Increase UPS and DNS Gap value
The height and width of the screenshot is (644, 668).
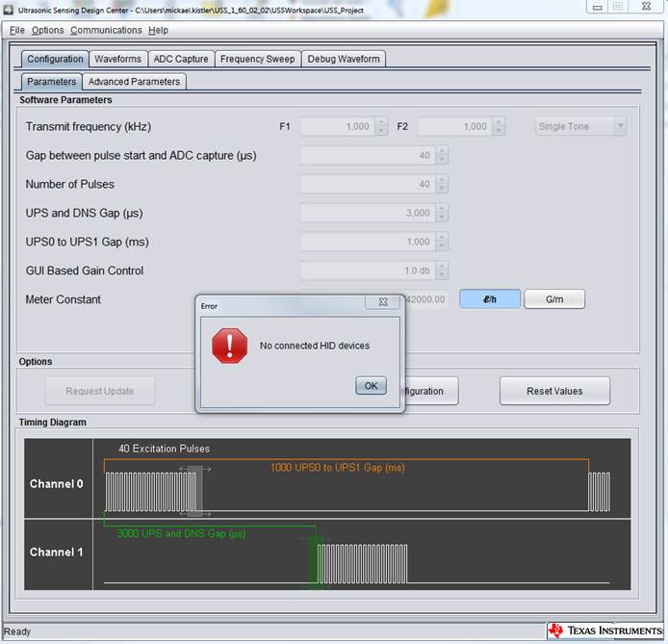click(442, 208)
